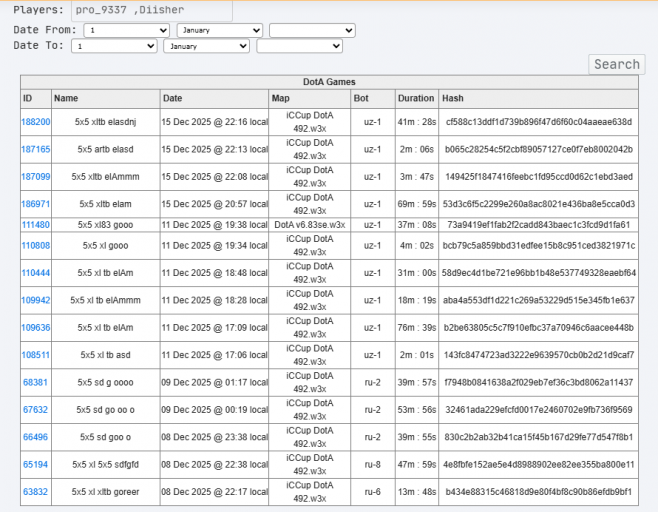Screen dimensions: 658x512
Task: Click the DotA Games table title
Action: (x=329, y=82)
